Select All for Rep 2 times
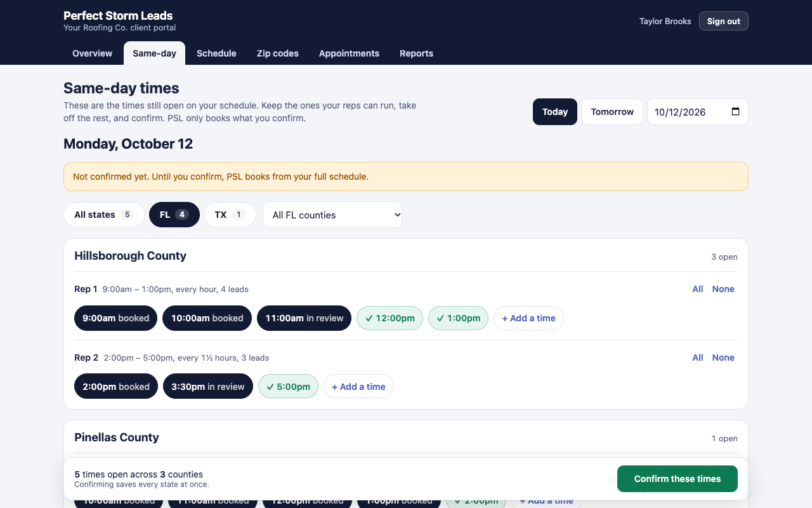 coord(698,358)
